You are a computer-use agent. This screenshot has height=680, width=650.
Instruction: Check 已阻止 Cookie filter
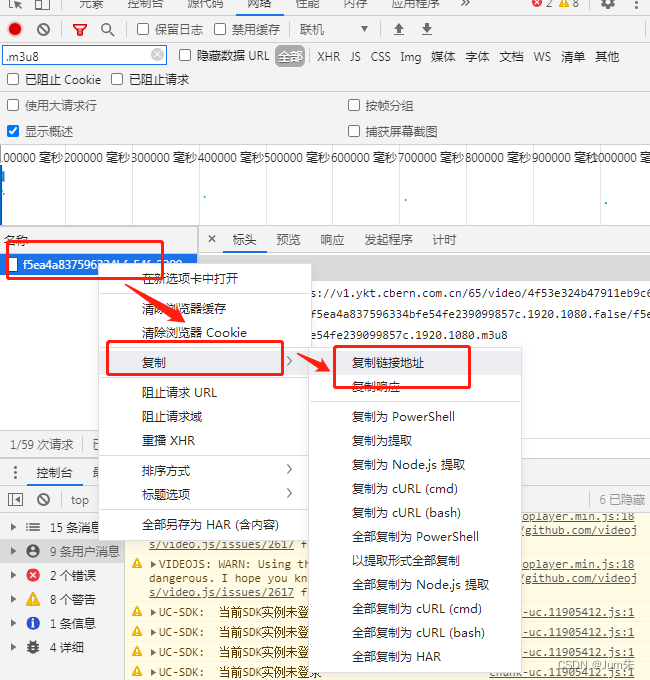pyautogui.click(x=13, y=79)
